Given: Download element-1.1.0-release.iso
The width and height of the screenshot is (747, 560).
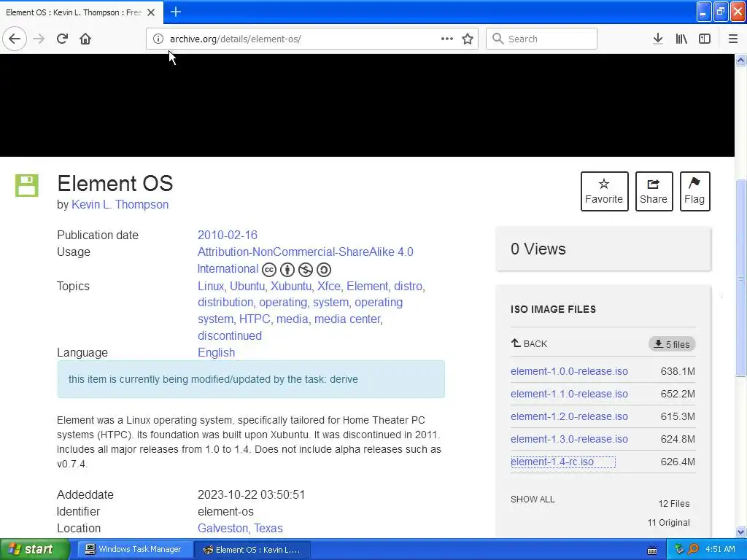Looking at the screenshot, I should (569, 394).
